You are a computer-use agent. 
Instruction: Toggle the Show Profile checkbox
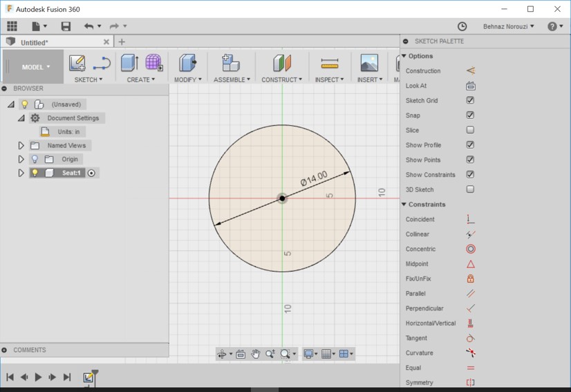pos(470,144)
